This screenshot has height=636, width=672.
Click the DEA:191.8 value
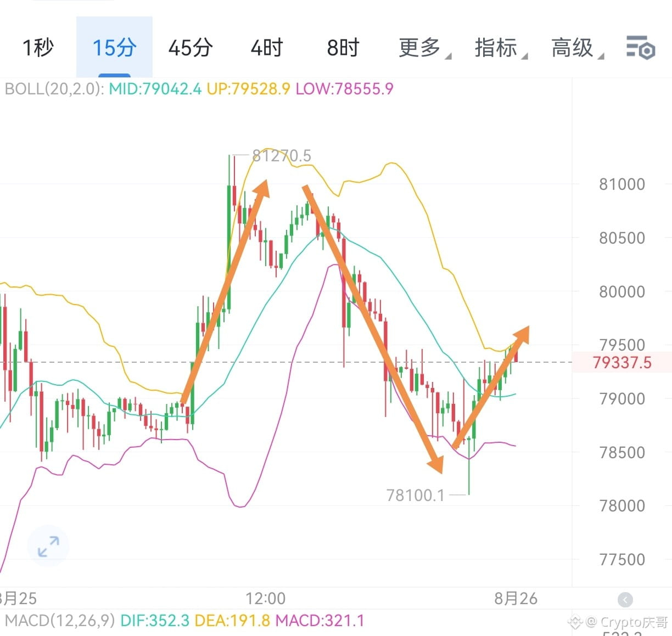pyautogui.click(x=232, y=621)
